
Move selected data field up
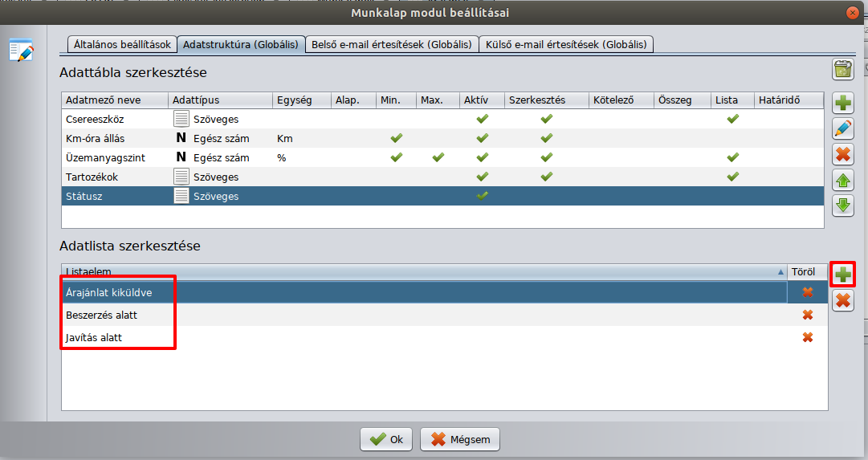click(842, 180)
